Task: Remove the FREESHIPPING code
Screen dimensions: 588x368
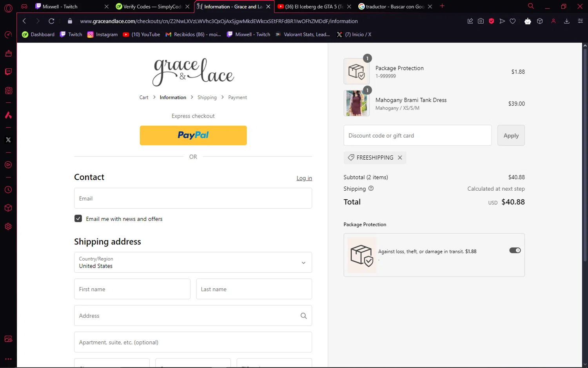Action: coord(400,157)
